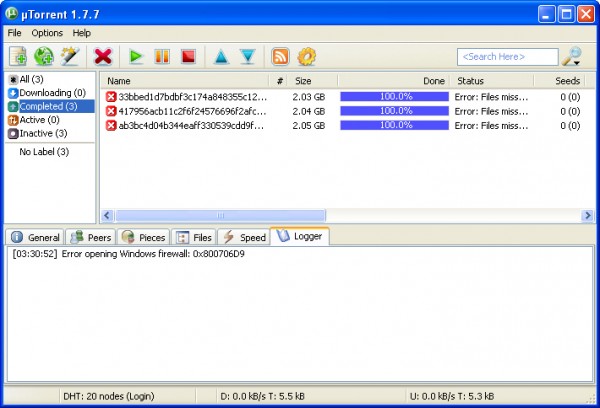
Task: Click the Add Torrent toolbar icon
Action: 18,57
